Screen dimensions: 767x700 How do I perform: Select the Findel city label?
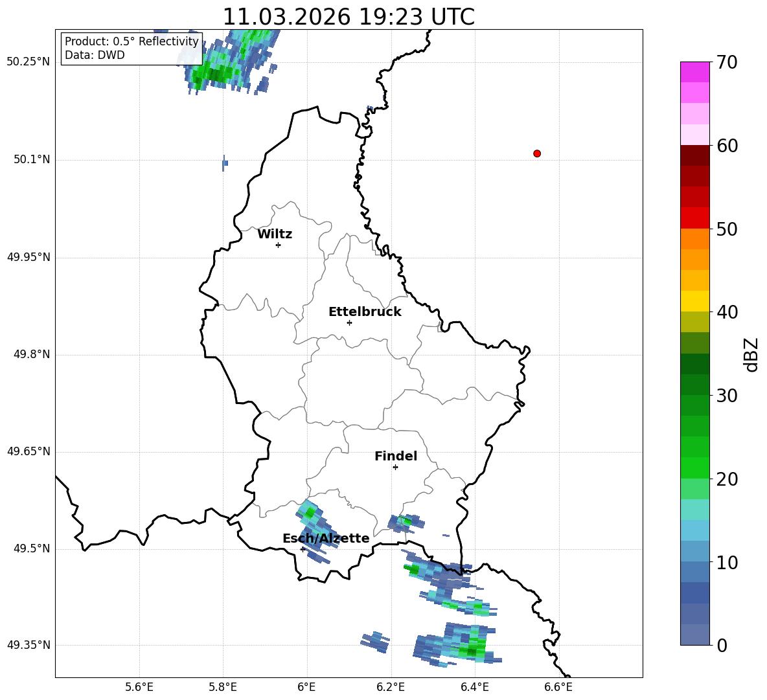(x=396, y=456)
